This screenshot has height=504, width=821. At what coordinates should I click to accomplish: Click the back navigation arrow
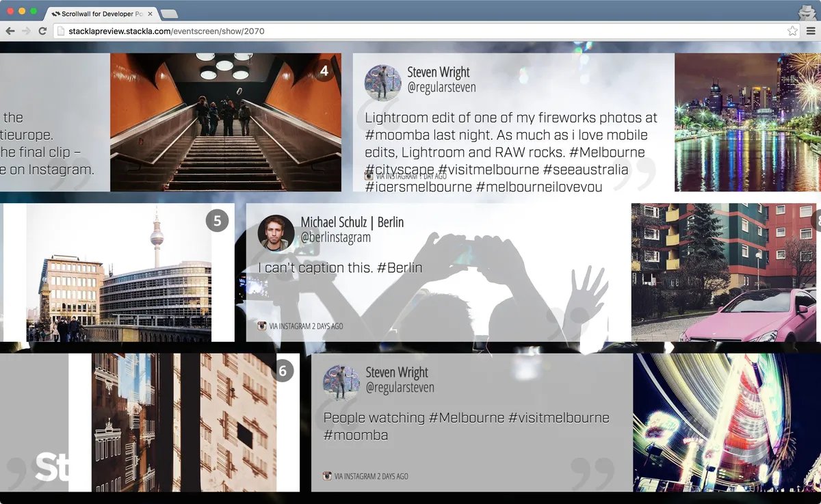(x=10, y=31)
